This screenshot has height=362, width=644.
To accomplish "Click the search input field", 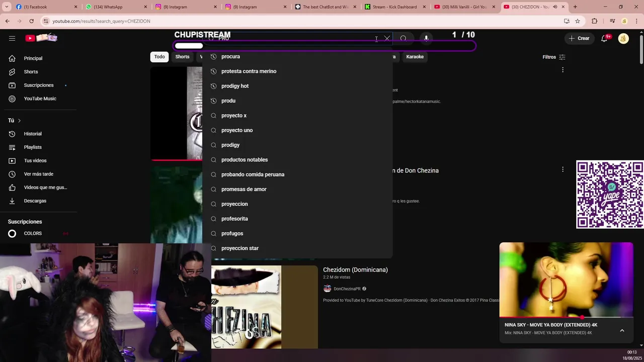I will pos(297,38).
